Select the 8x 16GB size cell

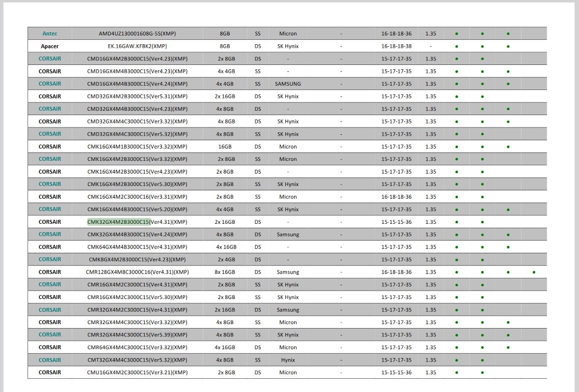coord(225,272)
